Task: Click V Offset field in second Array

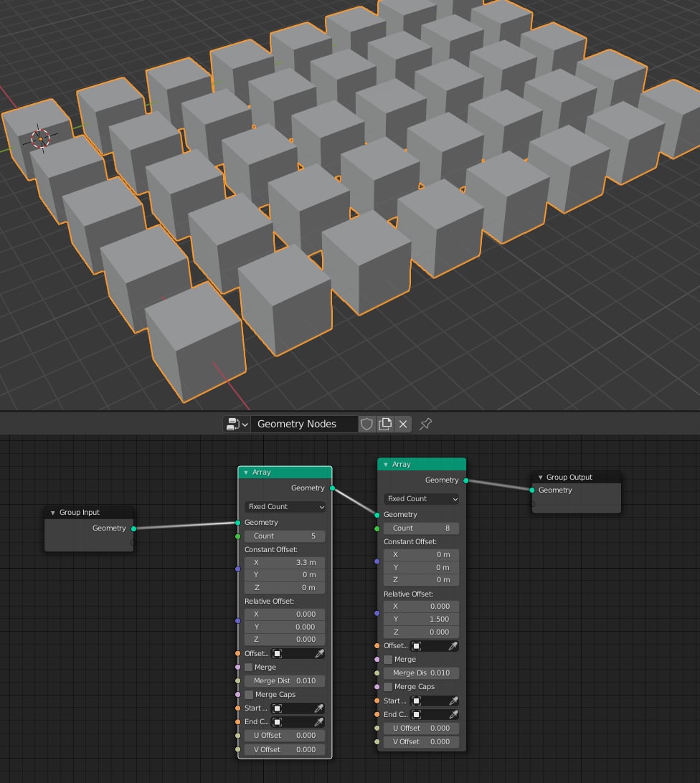Action: pos(421,741)
